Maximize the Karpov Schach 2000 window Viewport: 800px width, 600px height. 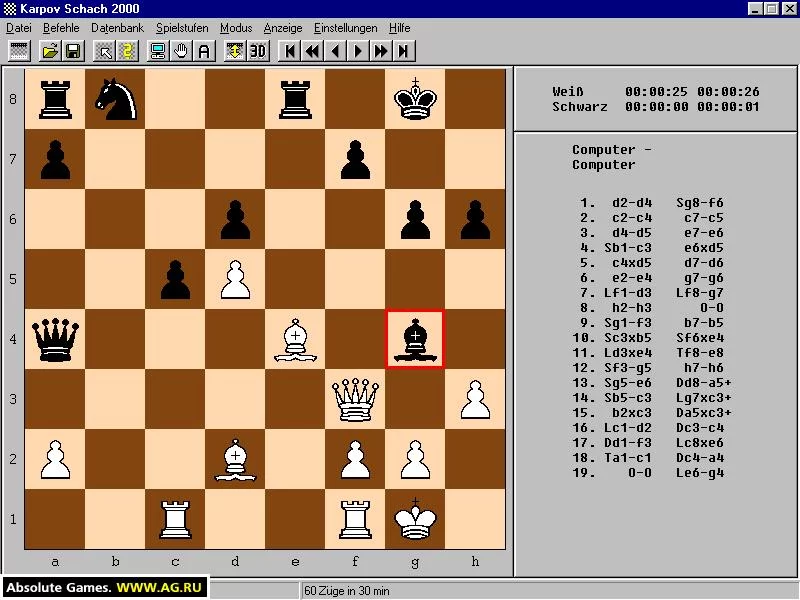pyautogui.click(x=771, y=9)
